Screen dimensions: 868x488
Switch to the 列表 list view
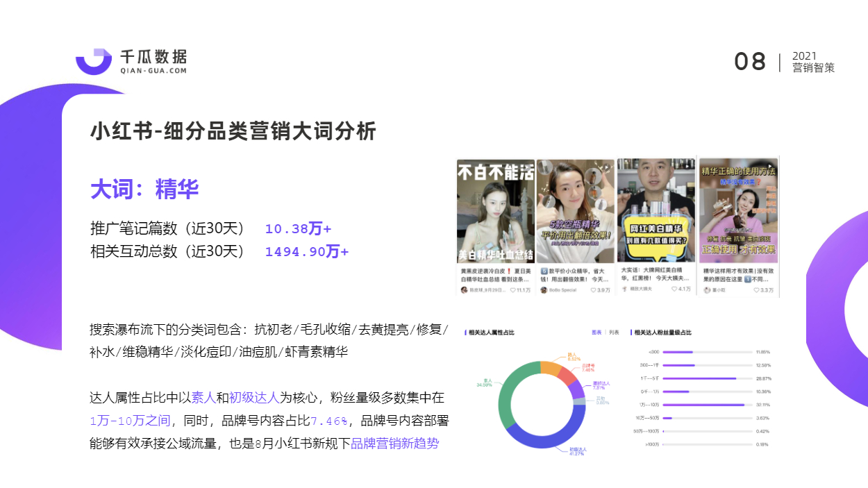pos(615,333)
